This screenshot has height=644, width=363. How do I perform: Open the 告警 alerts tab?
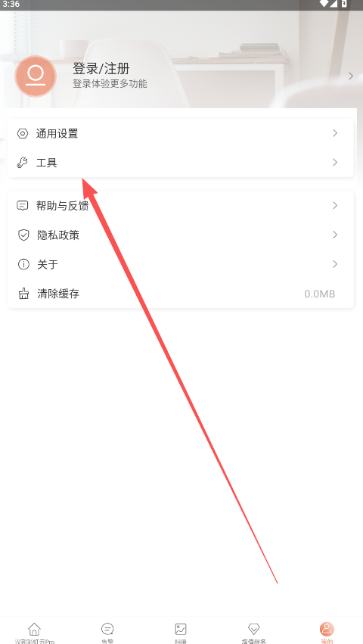[107, 632]
